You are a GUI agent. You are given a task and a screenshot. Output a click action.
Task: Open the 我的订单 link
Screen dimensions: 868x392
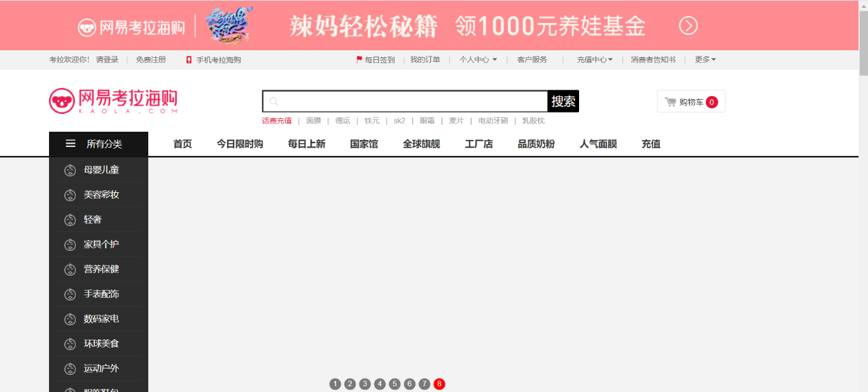tap(425, 60)
